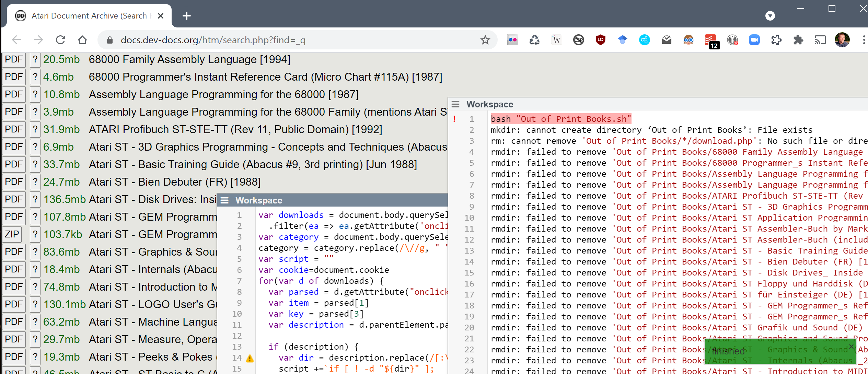The height and width of the screenshot is (374, 868).
Task: Bookmark this page with the star icon
Action: 485,40
